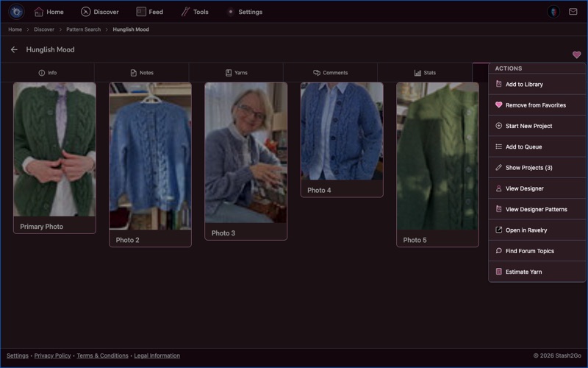Select Start New Project action
The height and width of the screenshot is (368, 588).
tap(537, 126)
